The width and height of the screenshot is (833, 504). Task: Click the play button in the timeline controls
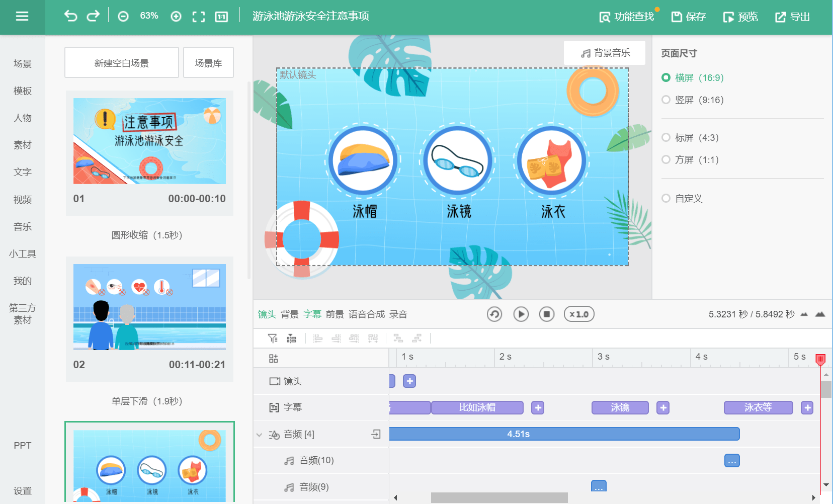(521, 314)
